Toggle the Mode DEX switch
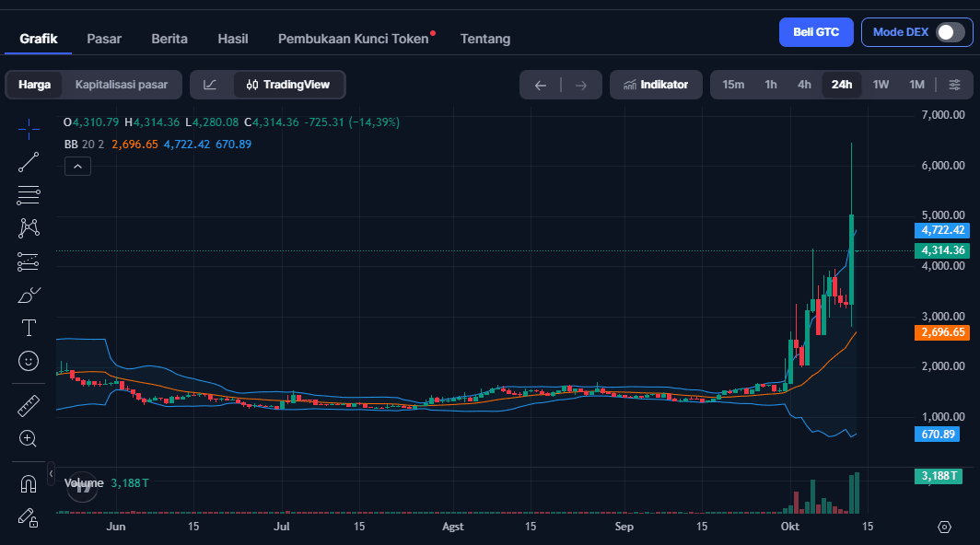Image resolution: width=980 pixels, height=545 pixels. [x=950, y=32]
